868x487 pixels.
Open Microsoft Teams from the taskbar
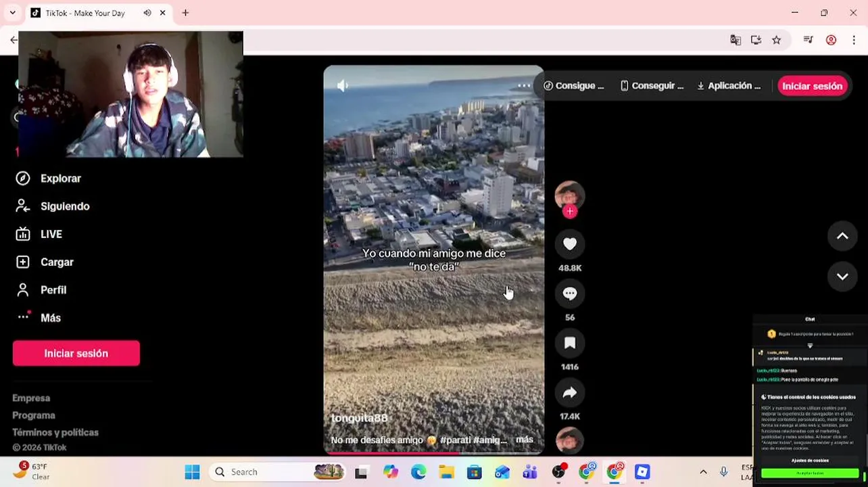[x=530, y=472]
